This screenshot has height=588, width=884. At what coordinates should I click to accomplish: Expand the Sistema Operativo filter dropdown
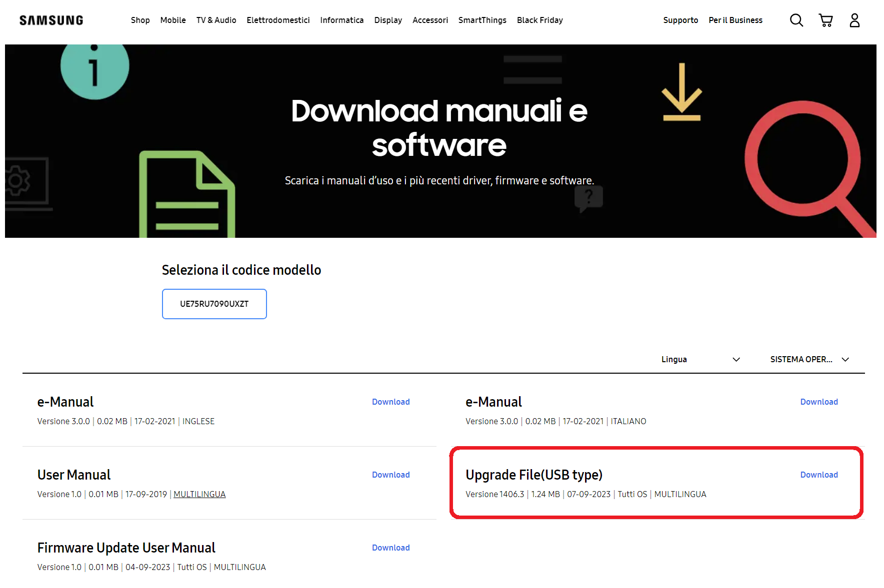tap(809, 359)
